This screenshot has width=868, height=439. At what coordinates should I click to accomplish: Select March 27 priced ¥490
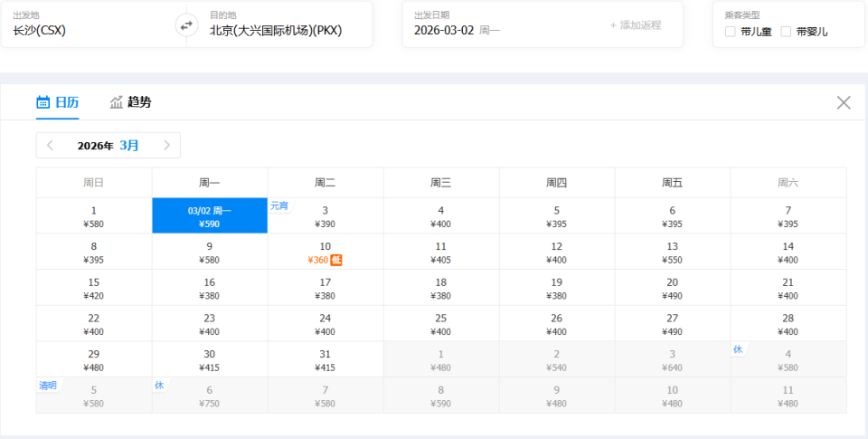click(x=673, y=324)
